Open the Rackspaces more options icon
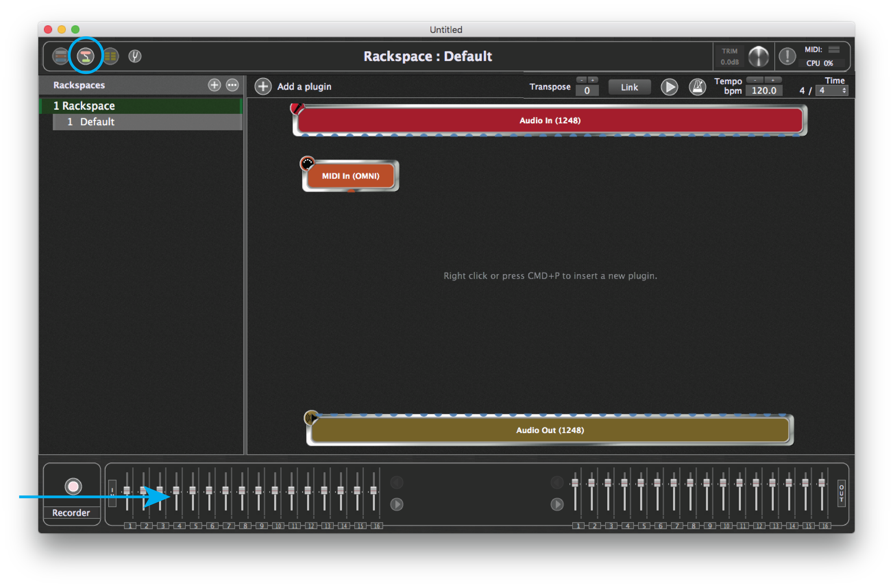 (x=232, y=85)
